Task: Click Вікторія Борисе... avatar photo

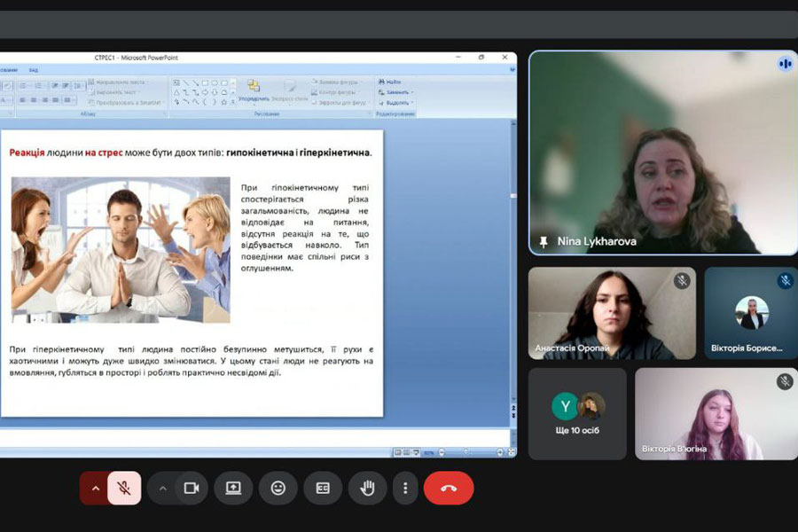Action: [752, 313]
